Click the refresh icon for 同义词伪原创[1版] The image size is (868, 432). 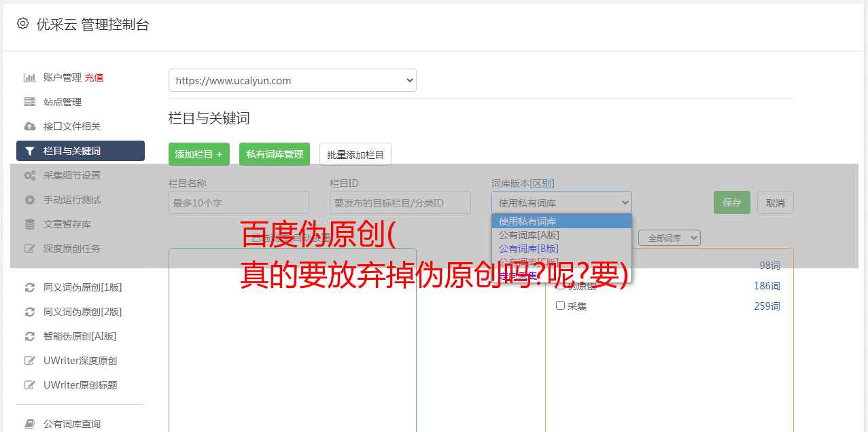click(29, 287)
